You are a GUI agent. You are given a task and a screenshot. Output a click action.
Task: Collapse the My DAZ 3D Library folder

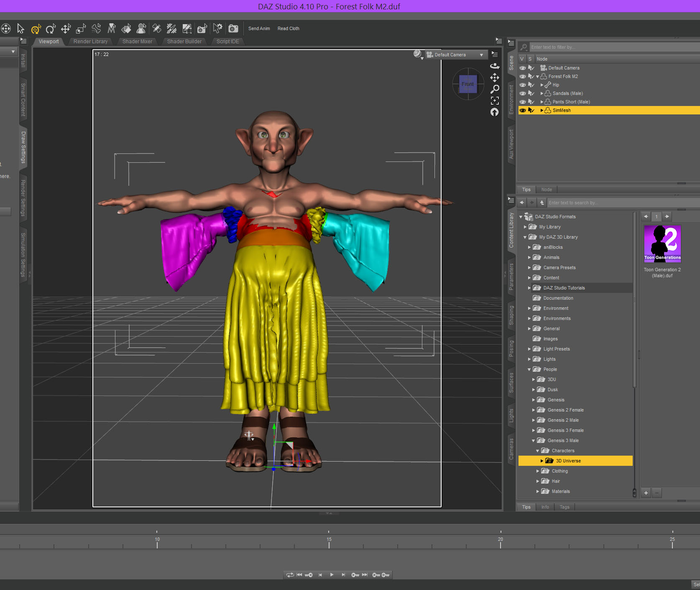tap(525, 237)
